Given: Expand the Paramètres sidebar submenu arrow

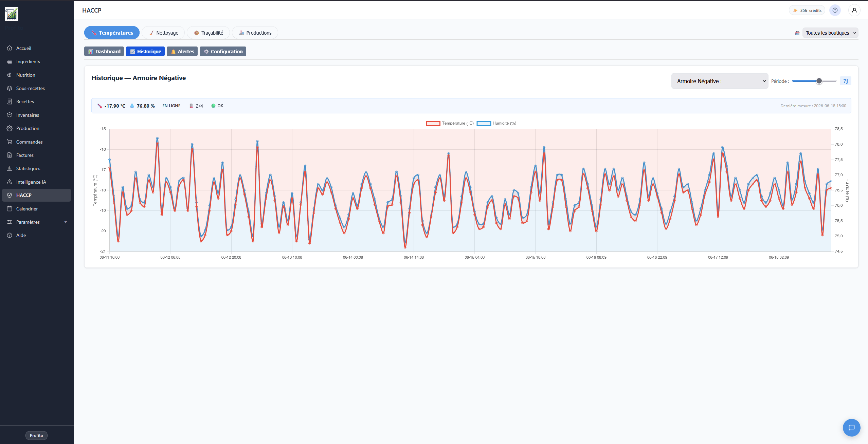Looking at the screenshot, I should pyautogui.click(x=66, y=222).
